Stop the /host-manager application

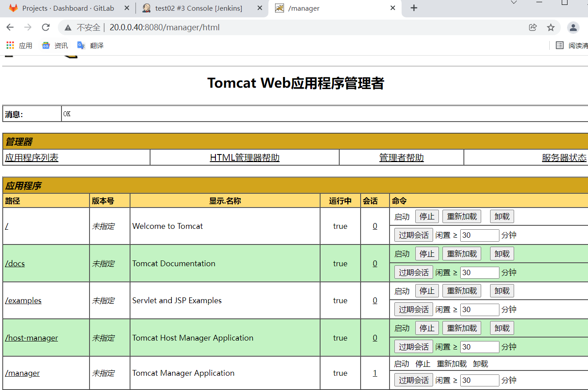(427, 328)
